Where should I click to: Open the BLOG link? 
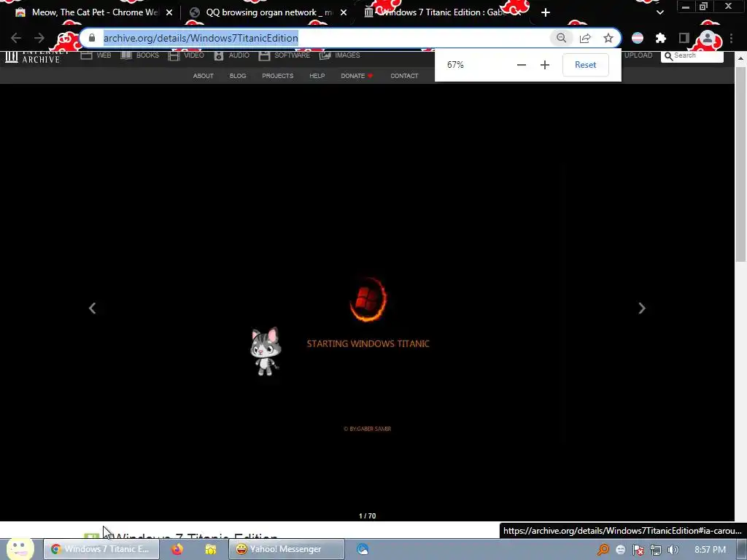pos(238,76)
